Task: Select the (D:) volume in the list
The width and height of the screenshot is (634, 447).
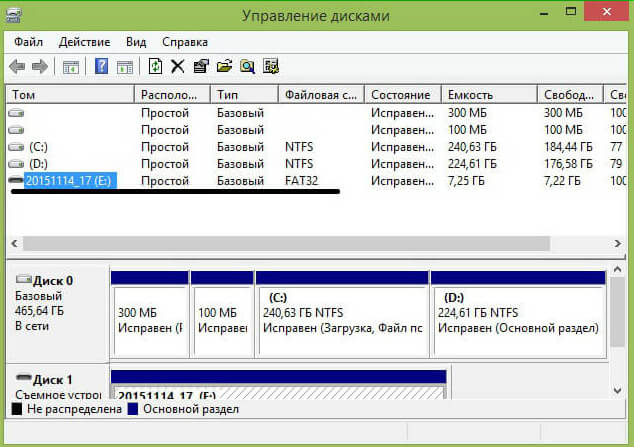Action: point(38,164)
